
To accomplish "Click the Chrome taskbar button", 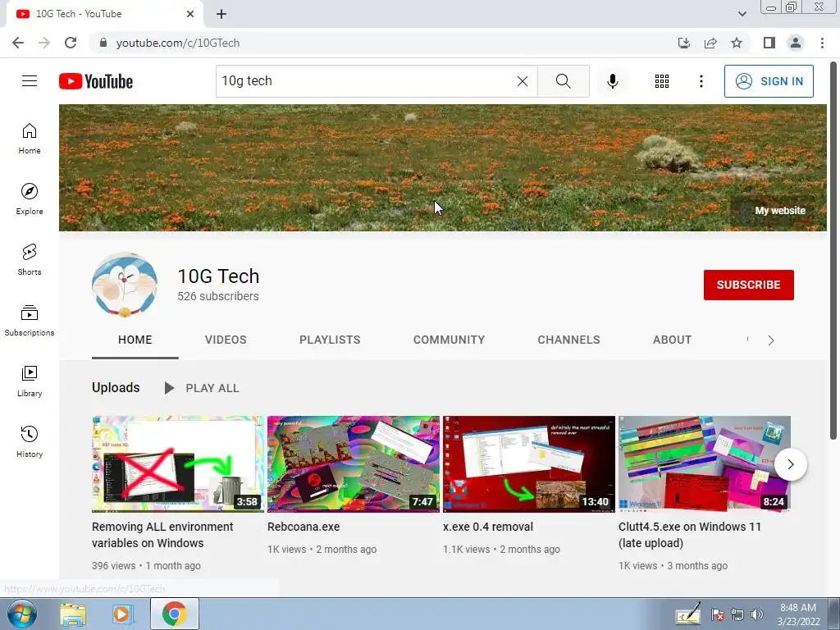I will click(174, 614).
